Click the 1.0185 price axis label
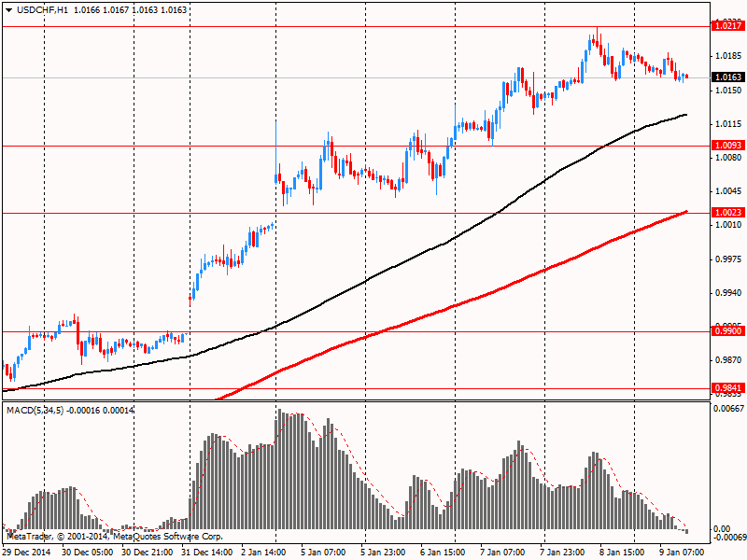Screen dimensions: 747x560 pos(729,56)
